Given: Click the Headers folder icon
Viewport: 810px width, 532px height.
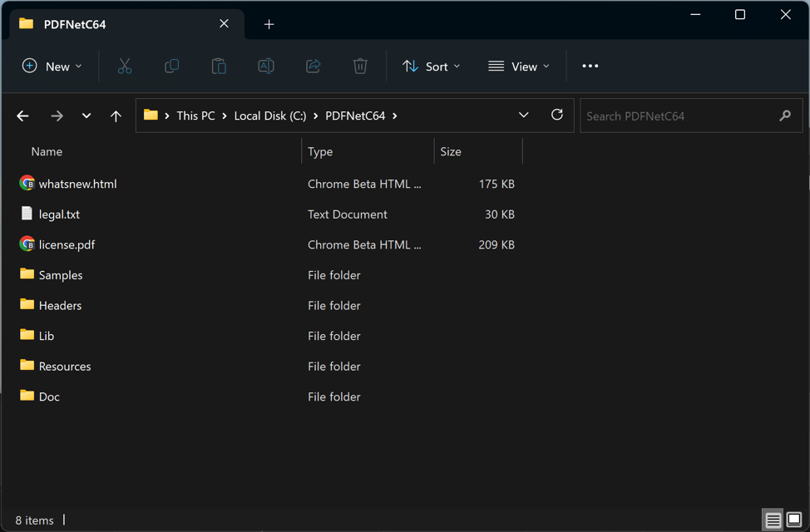Looking at the screenshot, I should click(x=27, y=304).
